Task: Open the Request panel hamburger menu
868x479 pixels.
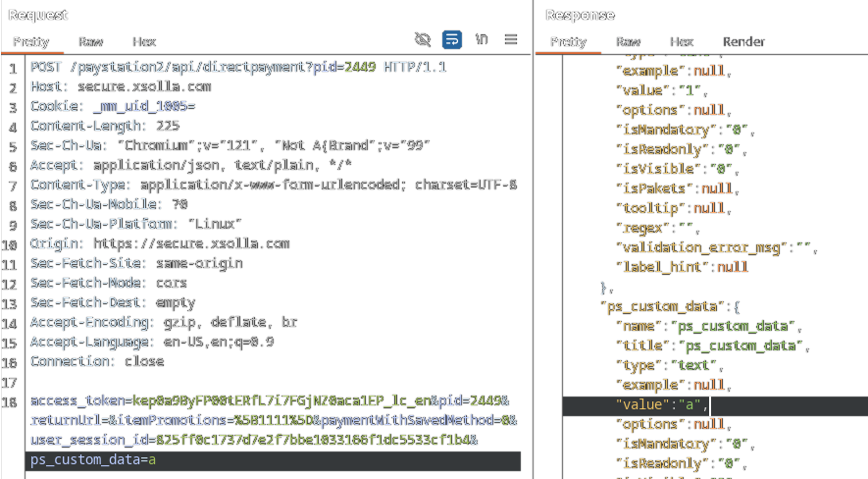Action: [511, 39]
